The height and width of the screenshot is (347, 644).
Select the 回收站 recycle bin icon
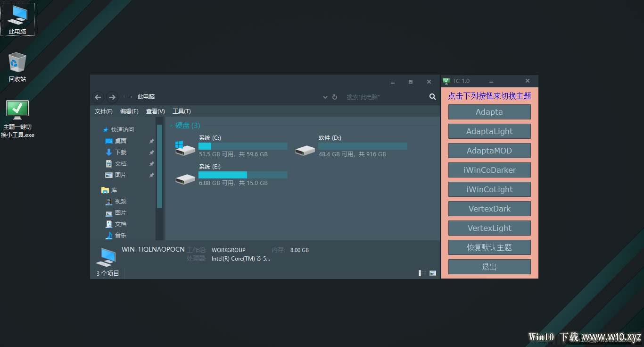tap(17, 67)
